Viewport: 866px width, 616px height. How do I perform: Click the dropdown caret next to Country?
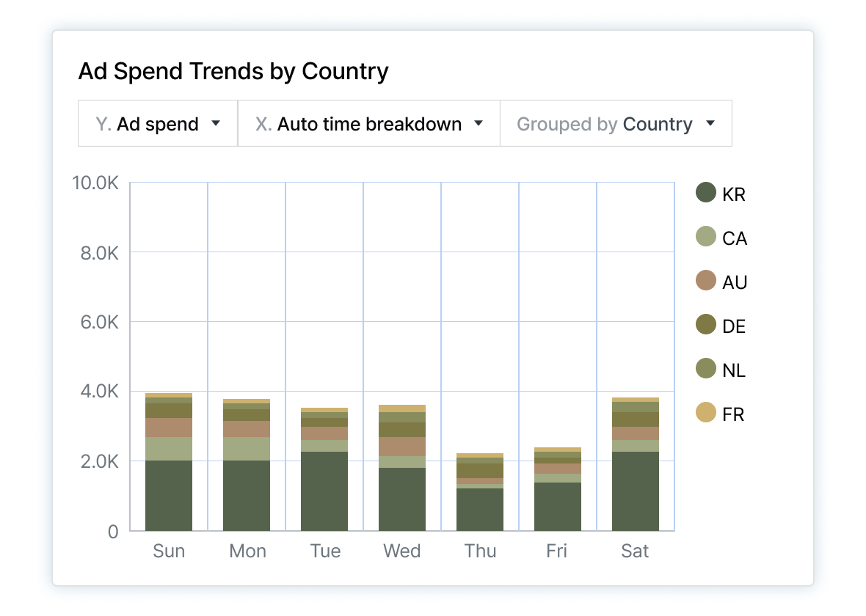pyautogui.click(x=710, y=124)
